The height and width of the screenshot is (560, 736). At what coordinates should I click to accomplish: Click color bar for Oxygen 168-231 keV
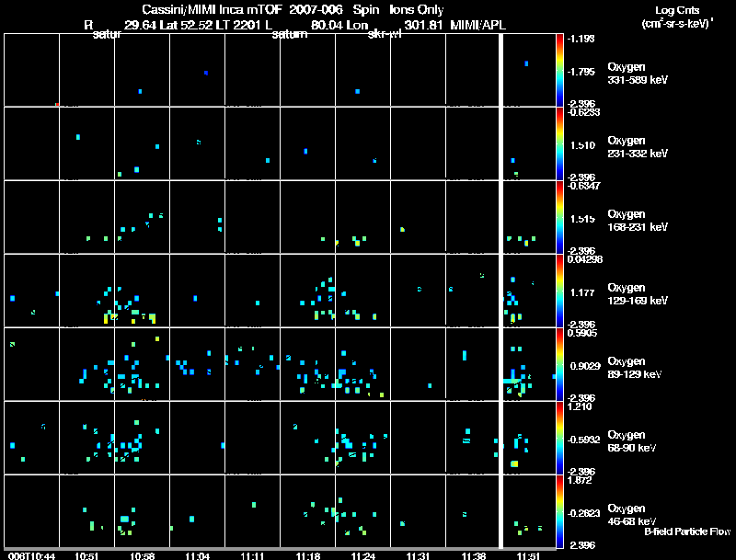tap(559, 217)
